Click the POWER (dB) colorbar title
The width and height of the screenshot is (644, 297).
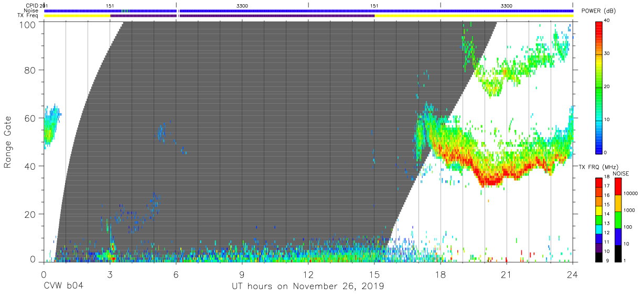click(598, 11)
